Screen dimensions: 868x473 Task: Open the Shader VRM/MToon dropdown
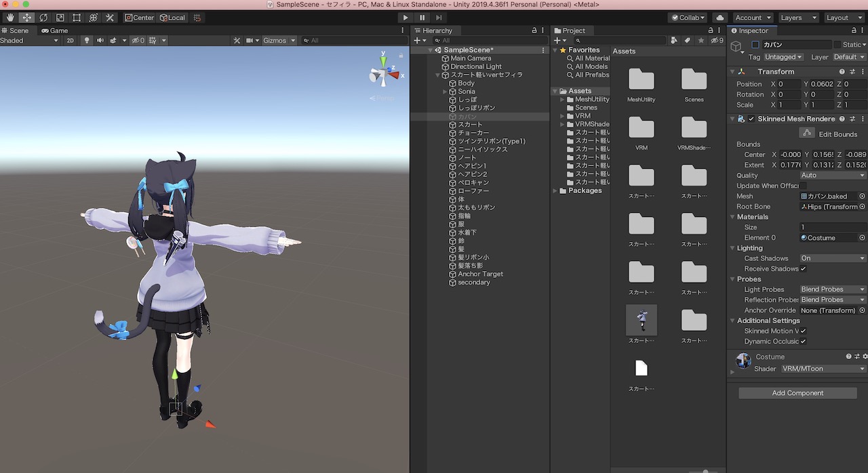tap(824, 369)
